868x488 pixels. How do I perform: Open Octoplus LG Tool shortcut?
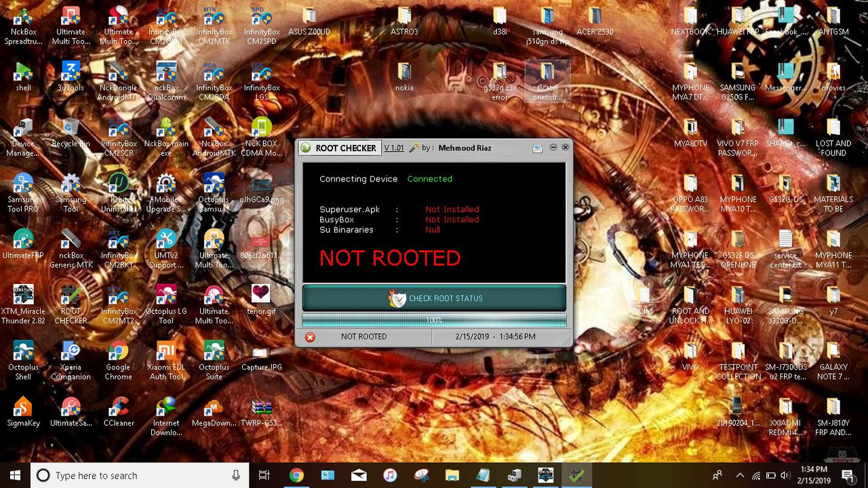click(x=166, y=305)
